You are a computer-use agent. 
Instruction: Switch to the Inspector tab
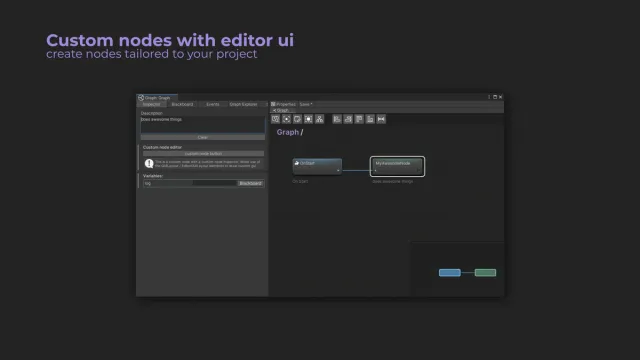(x=151, y=104)
